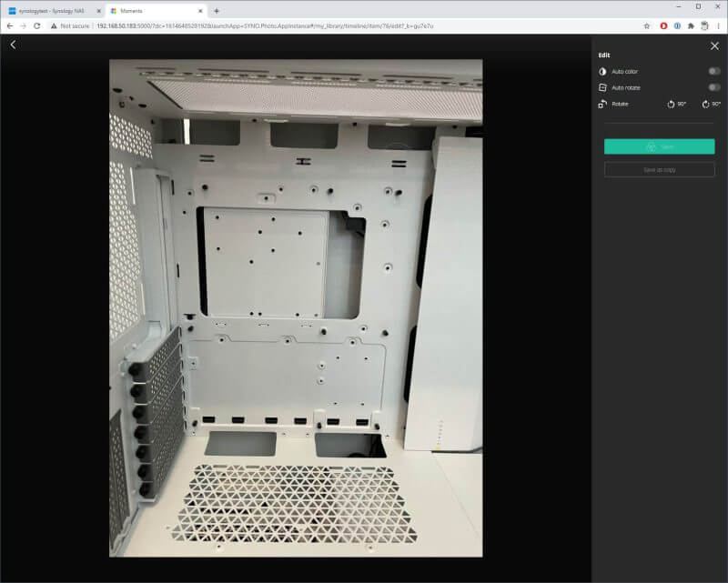This screenshot has height=583, width=728.
Task: Enable the Auto rotate switch
Action: [714, 87]
